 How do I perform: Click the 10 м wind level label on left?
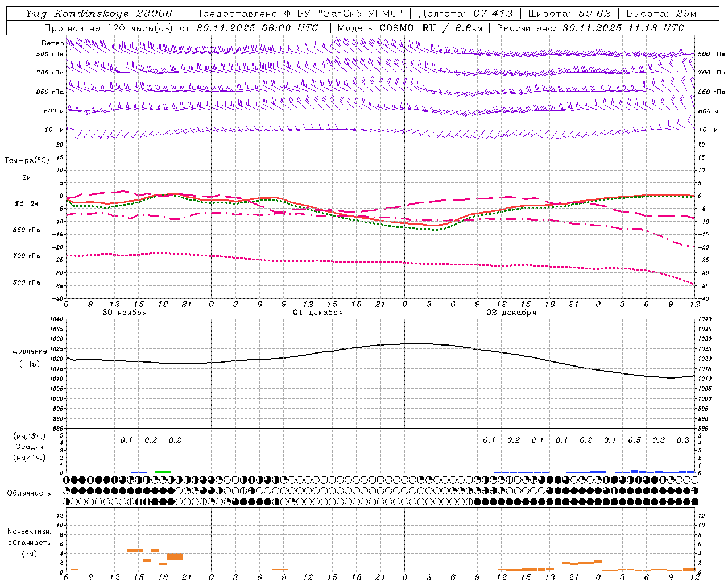[x=54, y=130]
